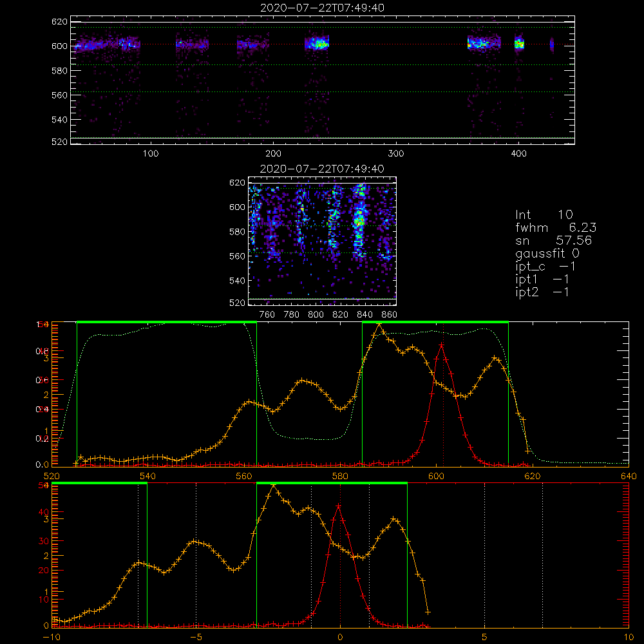Image resolution: width=644 pixels, height=644 pixels.
Task: Click x-axis label 100 of the wide spectrogram
Action: pos(150,154)
